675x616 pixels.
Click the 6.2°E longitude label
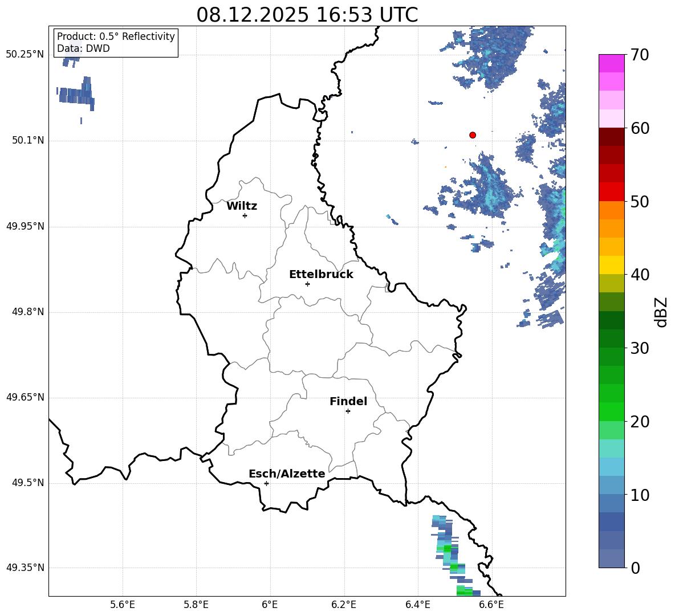[344, 605]
